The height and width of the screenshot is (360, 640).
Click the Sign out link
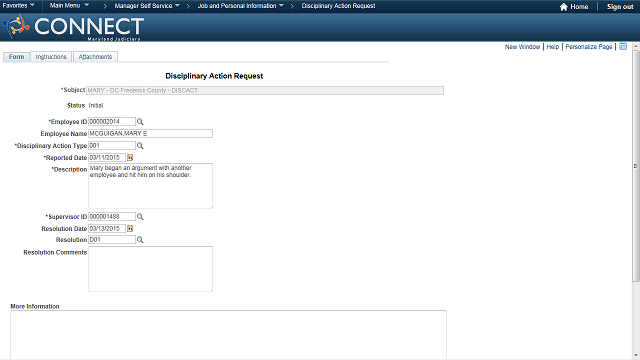(x=620, y=7)
